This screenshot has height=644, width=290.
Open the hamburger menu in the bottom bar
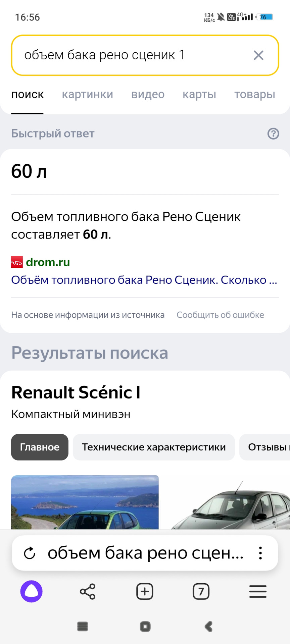[258, 591]
